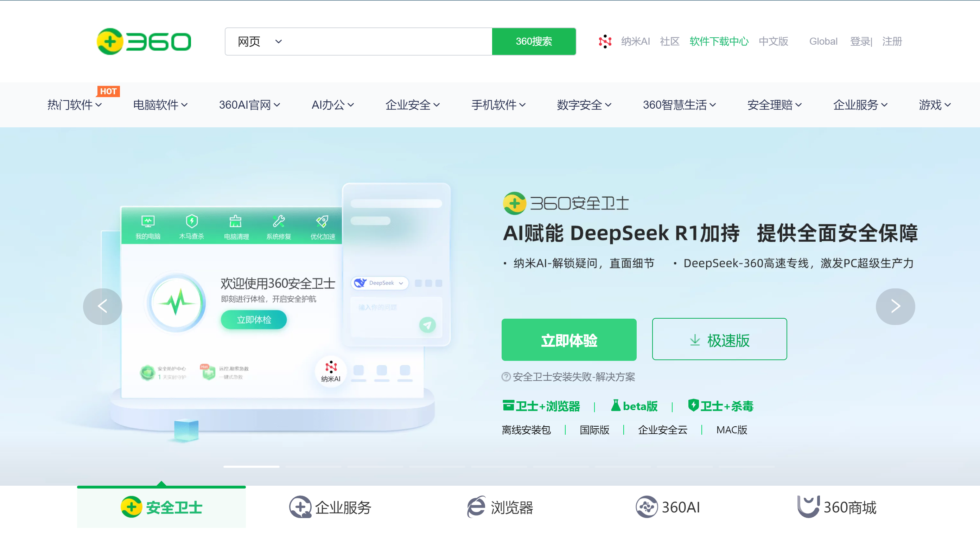
Task: Click the orange HOT badge
Action: point(108,91)
